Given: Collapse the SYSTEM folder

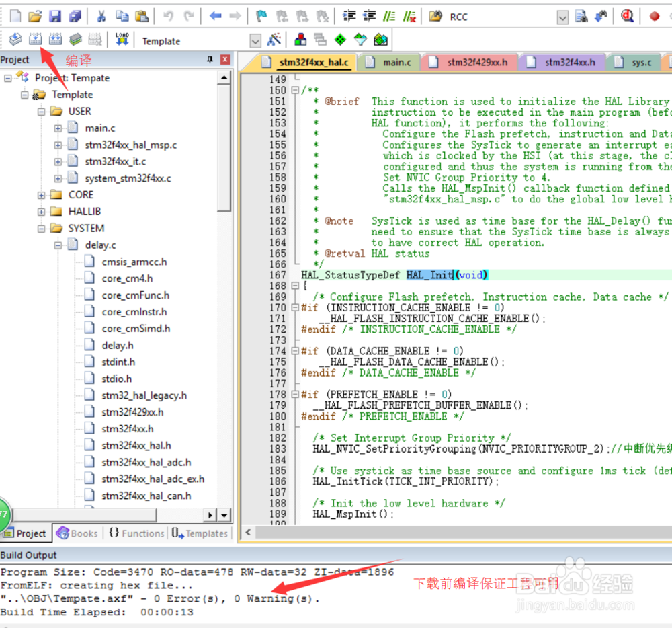Looking at the screenshot, I should click(x=41, y=229).
